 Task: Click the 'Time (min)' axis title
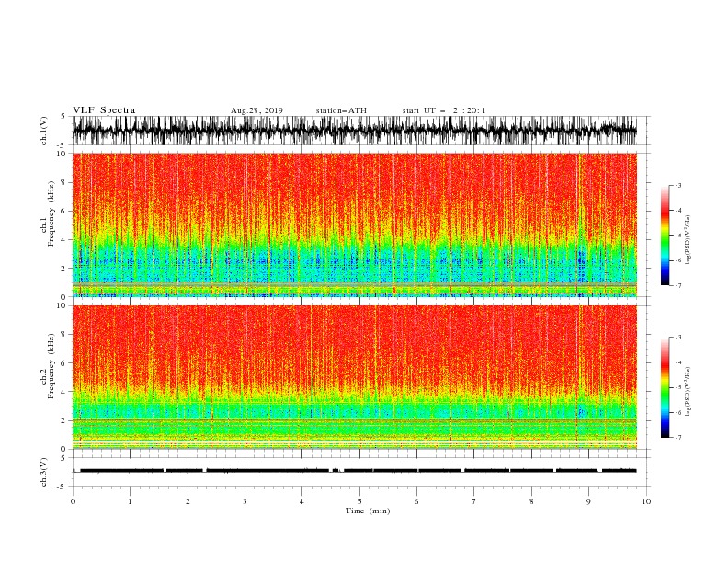click(368, 511)
